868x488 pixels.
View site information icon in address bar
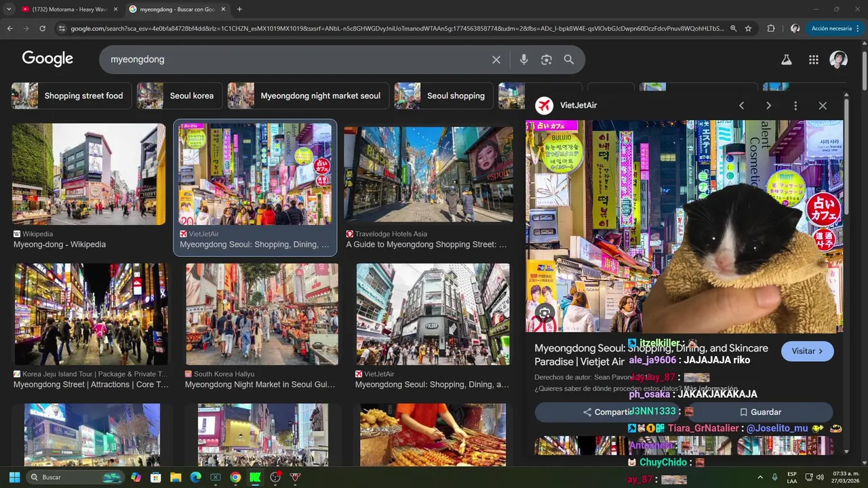point(62,28)
